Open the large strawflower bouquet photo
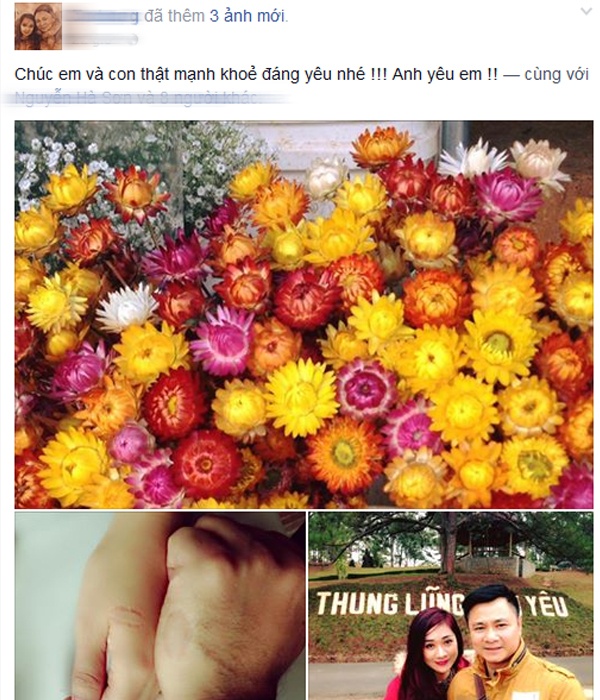Viewport: 600px width, 700px height. point(304,314)
